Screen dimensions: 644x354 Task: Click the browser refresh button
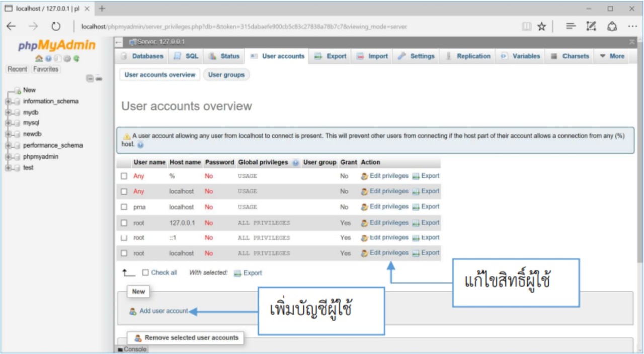pos(56,26)
